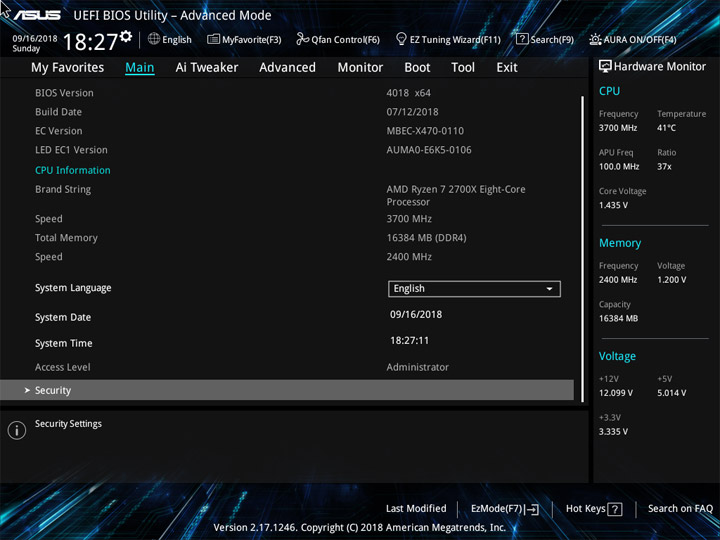Screen dimensions: 720x540
Task: Click Access Level value Administrator
Action: 417,367
